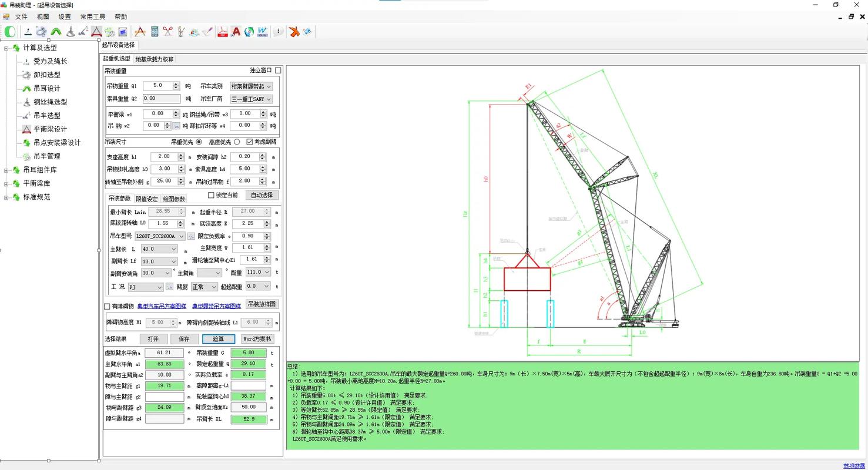Check the 锁定当前 checkbox
This screenshot has width=868, height=470.
[211, 195]
